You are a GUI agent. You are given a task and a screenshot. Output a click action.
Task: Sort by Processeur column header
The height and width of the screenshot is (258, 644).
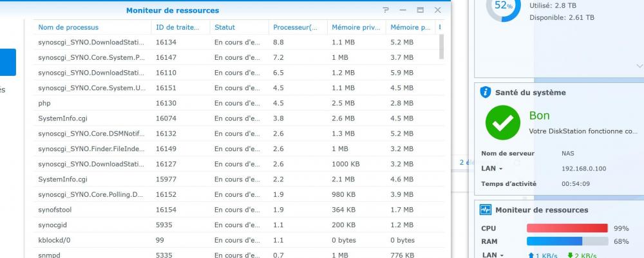coord(295,27)
